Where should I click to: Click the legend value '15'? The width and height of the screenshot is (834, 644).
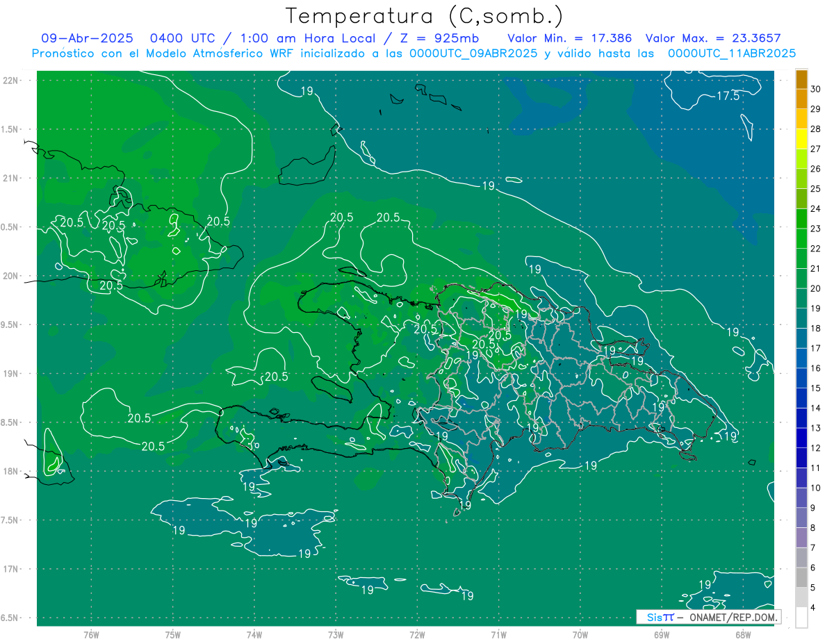click(816, 388)
